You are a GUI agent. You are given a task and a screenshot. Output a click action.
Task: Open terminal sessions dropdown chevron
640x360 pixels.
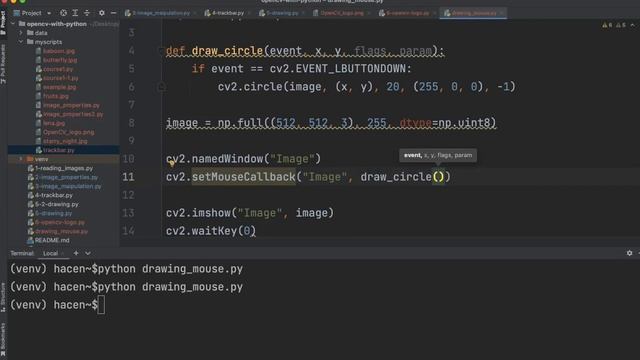click(88, 253)
